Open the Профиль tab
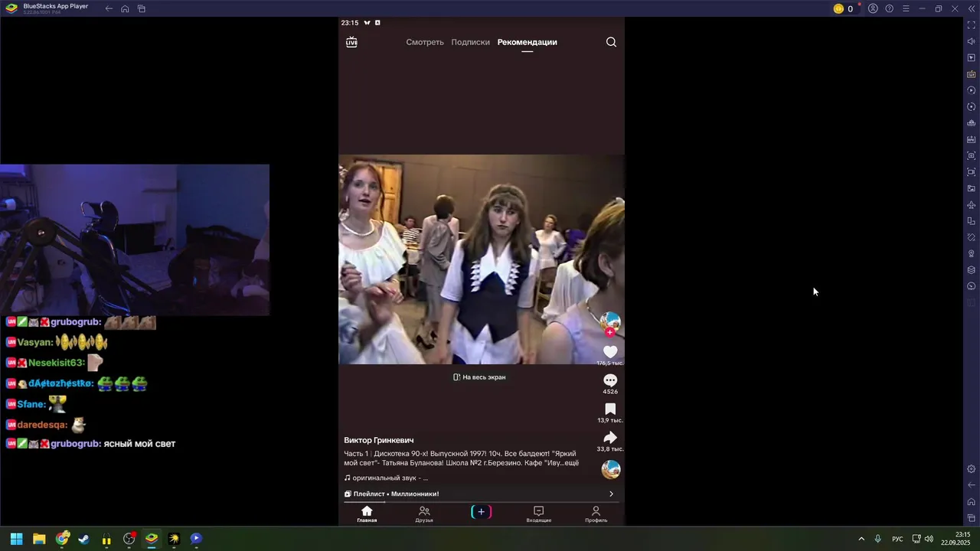This screenshot has height=551, width=980. (596, 514)
